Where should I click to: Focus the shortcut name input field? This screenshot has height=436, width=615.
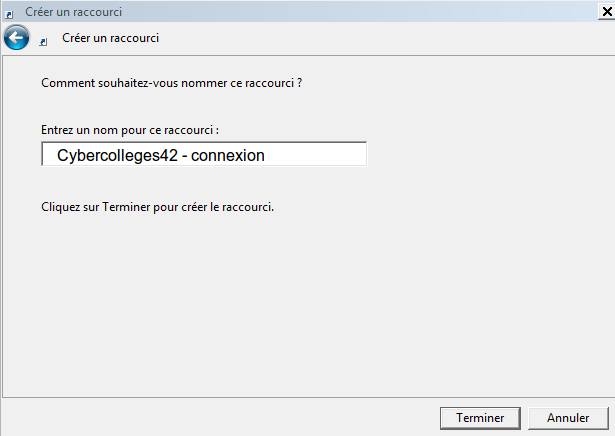click(x=204, y=155)
